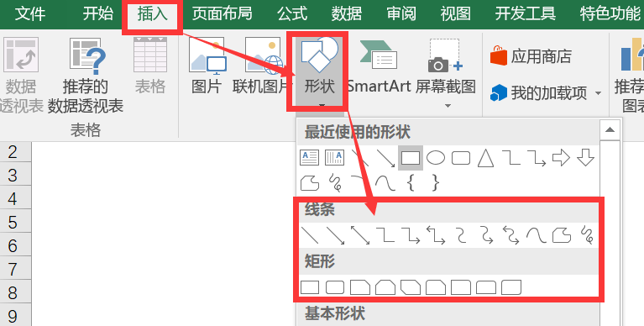Insert rounded rectangle from 矩形 section
This screenshot has height=326, width=644.
click(335, 287)
